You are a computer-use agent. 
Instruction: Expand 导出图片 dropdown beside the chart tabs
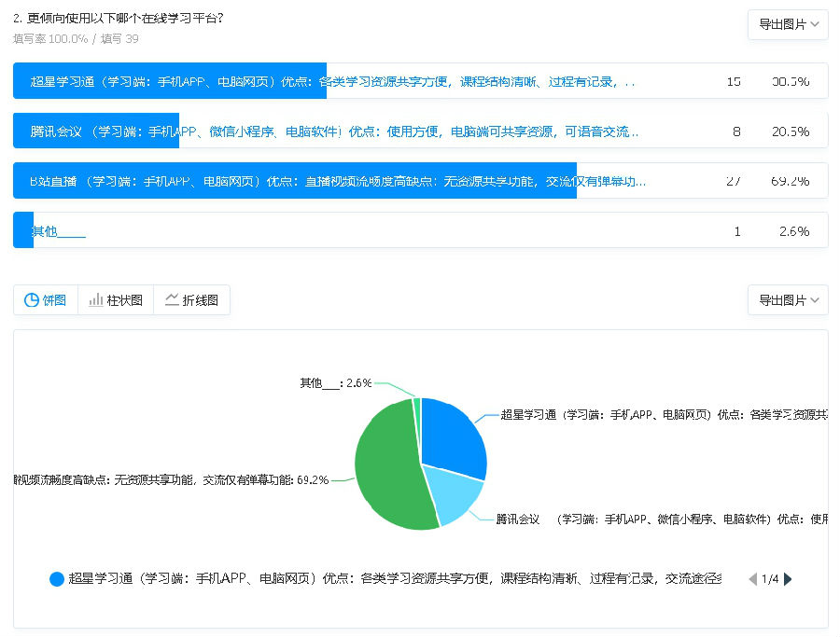[x=788, y=300]
